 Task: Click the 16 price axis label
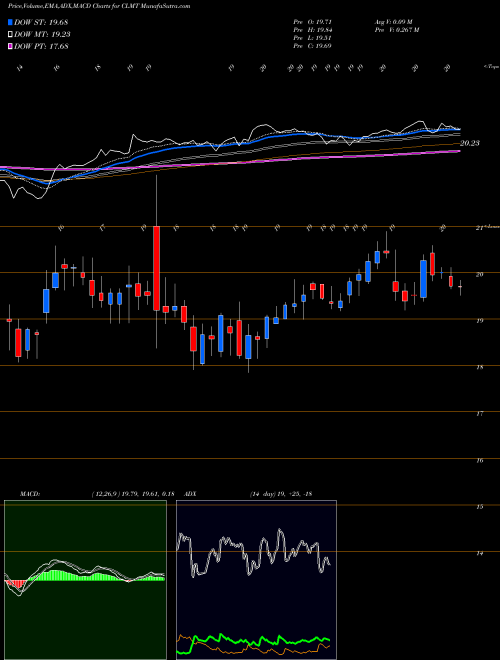point(479,460)
